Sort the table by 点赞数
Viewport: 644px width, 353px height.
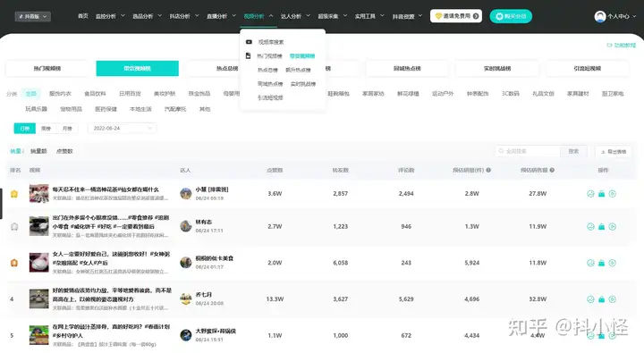pyautogui.click(x=64, y=151)
